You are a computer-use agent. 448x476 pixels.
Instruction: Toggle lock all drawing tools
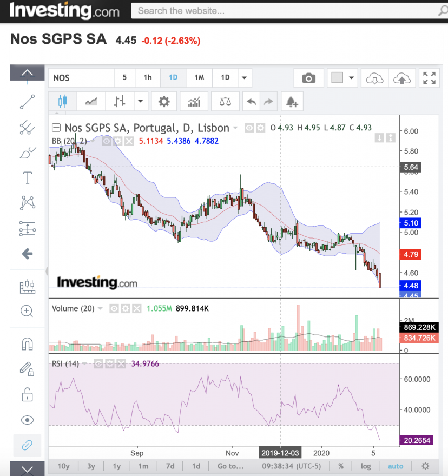[x=27, y=395]
